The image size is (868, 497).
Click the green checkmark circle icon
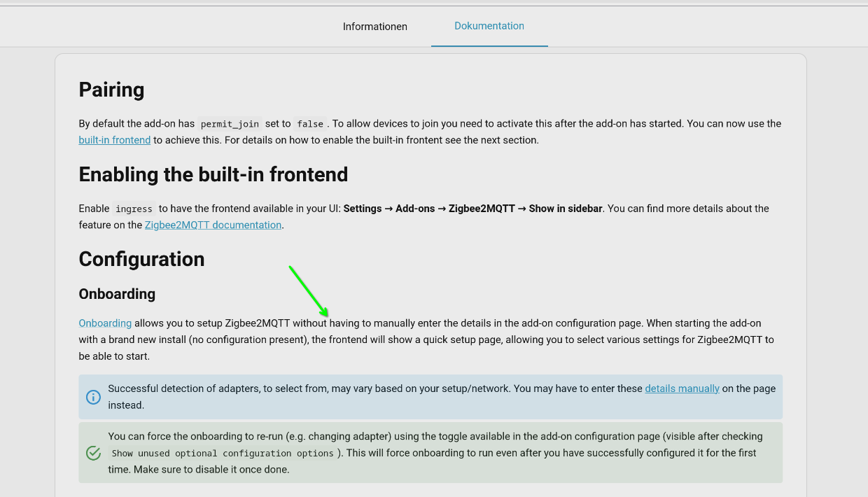pos(93,453)
